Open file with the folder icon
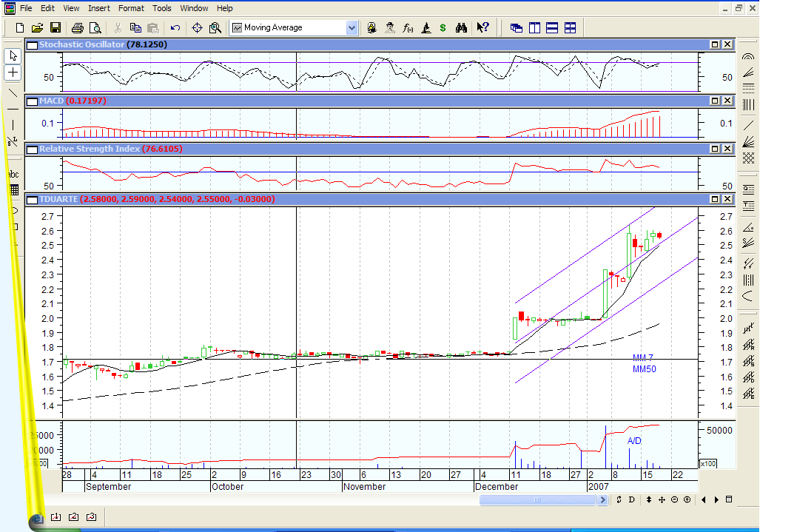 click(37, 28)
